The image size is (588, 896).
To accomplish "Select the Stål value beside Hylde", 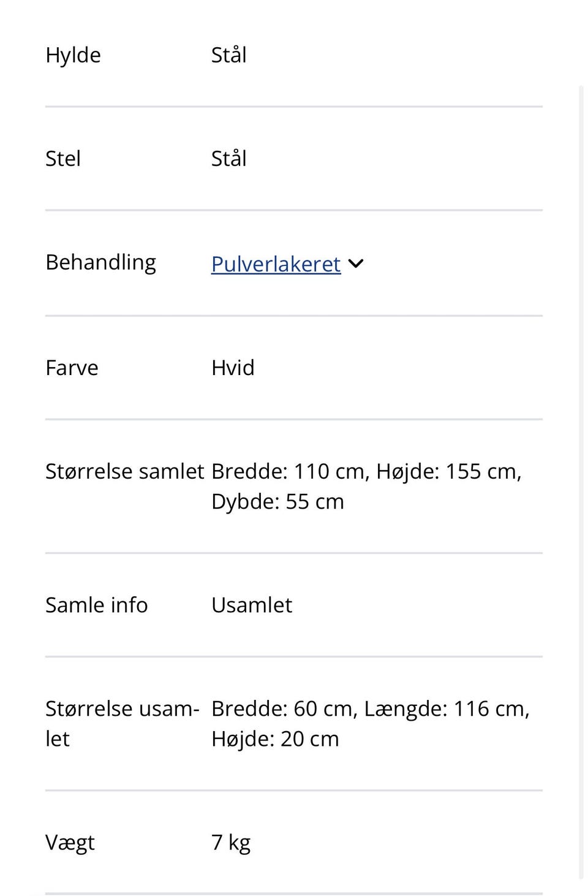I will coord(228,55).
